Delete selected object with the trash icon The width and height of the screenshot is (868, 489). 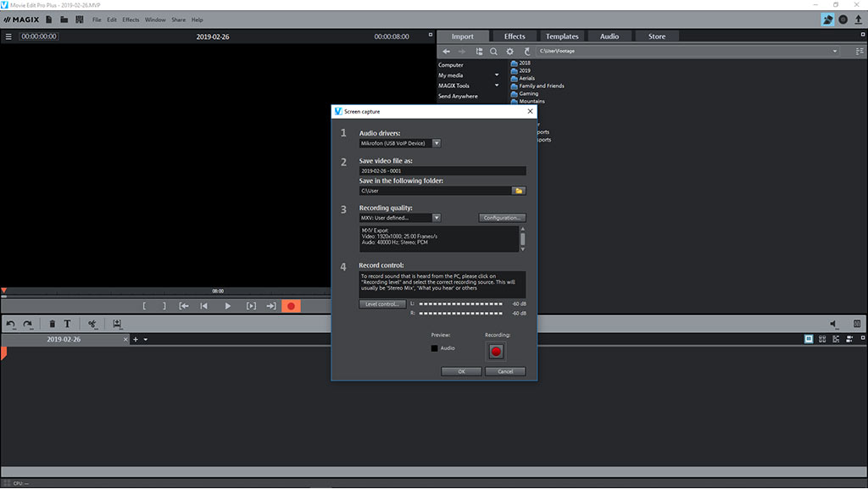point(52,324)
